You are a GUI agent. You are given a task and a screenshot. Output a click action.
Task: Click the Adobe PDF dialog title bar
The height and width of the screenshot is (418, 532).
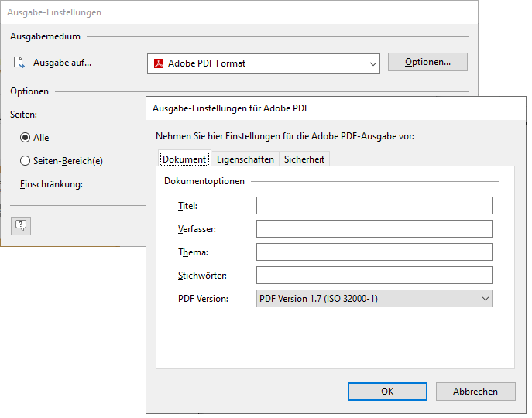[x=310, y=108]
